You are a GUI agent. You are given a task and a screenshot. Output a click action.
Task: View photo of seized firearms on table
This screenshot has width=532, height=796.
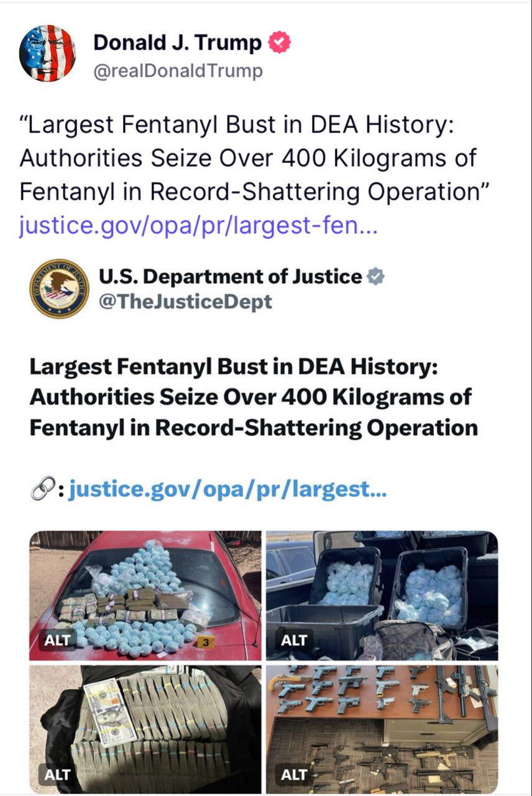[x=382, y=729]
